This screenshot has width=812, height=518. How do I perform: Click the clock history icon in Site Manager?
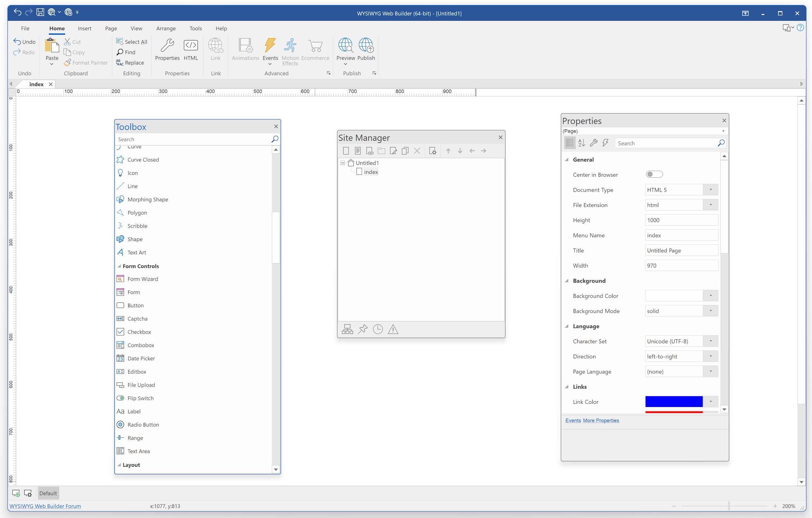(378, 329)
